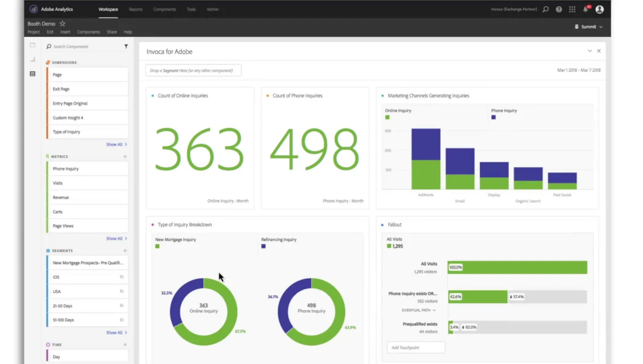Expand the Eventual Path dropdown
The image size is (643, 364).
[419, 310]
